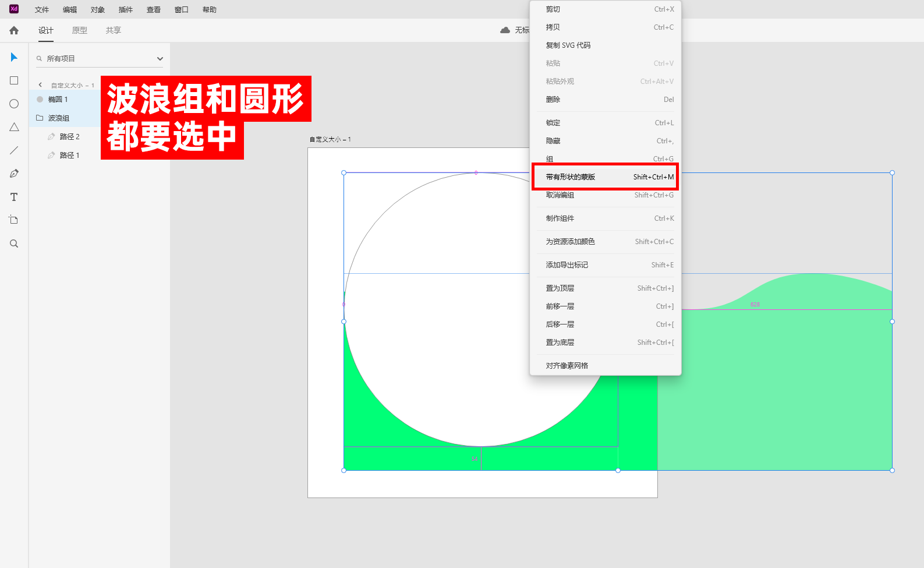The height and width of the screenshot is (568, 924).
Task: Choose 组 from context menu
Action: click(606, 158)
